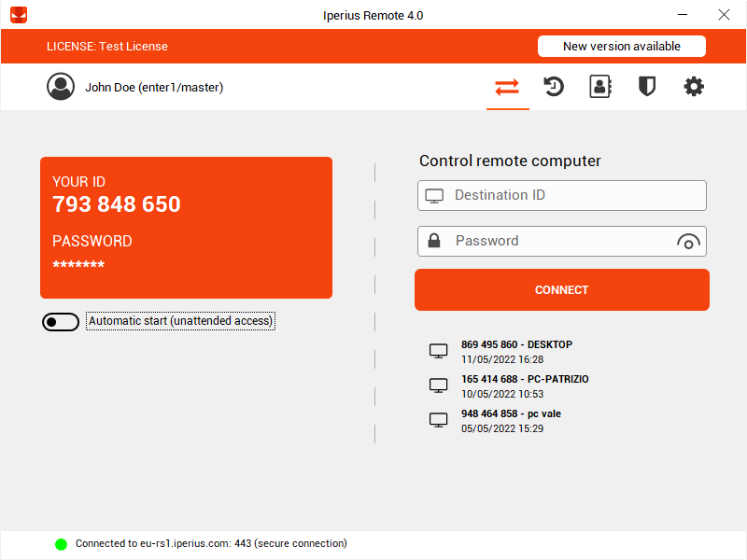
Task: Click the Iperius fox logo
Action: pos(18,15)
